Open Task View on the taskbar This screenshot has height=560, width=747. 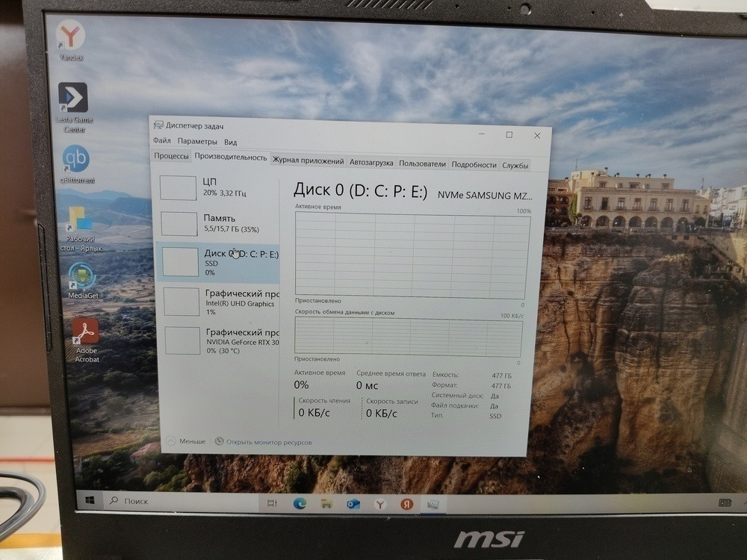click(270, 503)
